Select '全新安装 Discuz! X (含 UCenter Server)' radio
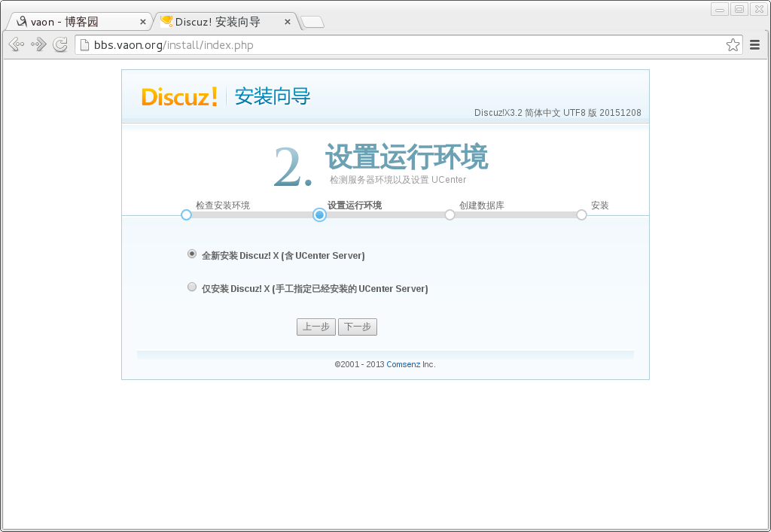The image size is (771, 532). coord(192,254)
